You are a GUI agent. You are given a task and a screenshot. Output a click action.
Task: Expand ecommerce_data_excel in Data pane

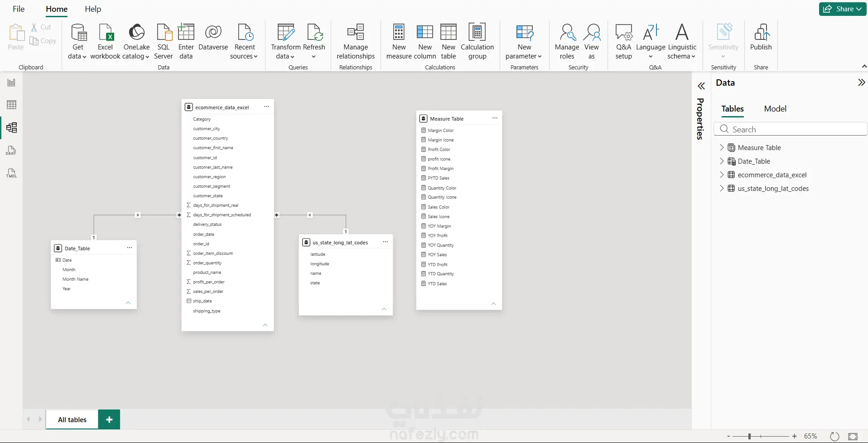point(722,175)
